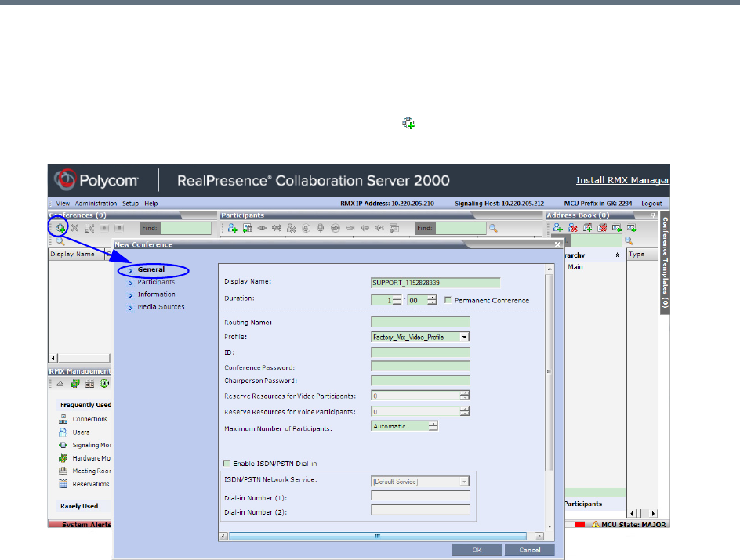The width and height of the screenshot is (740, 560).
Task: Click the New Participant icon in the Participants toolbar
Action: (232, 228)
